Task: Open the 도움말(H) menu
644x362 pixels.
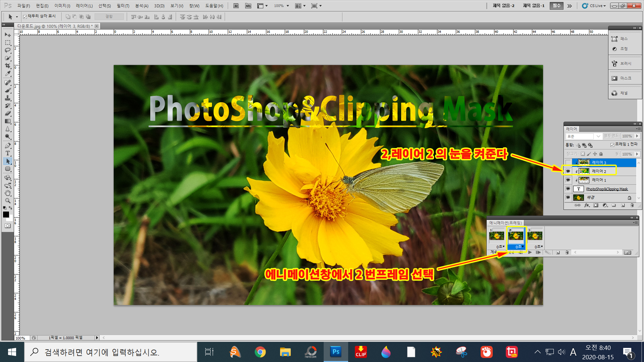Action: [x=214, y=6]
